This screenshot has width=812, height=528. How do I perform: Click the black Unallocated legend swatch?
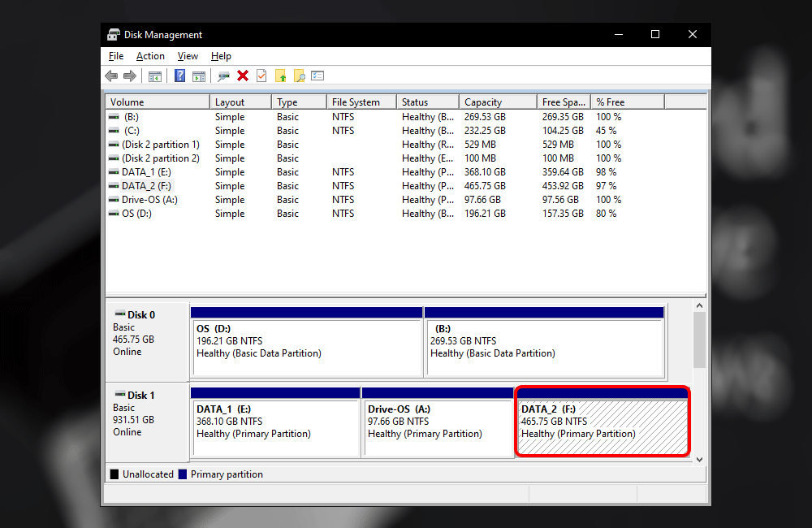[x=114, y=474]
